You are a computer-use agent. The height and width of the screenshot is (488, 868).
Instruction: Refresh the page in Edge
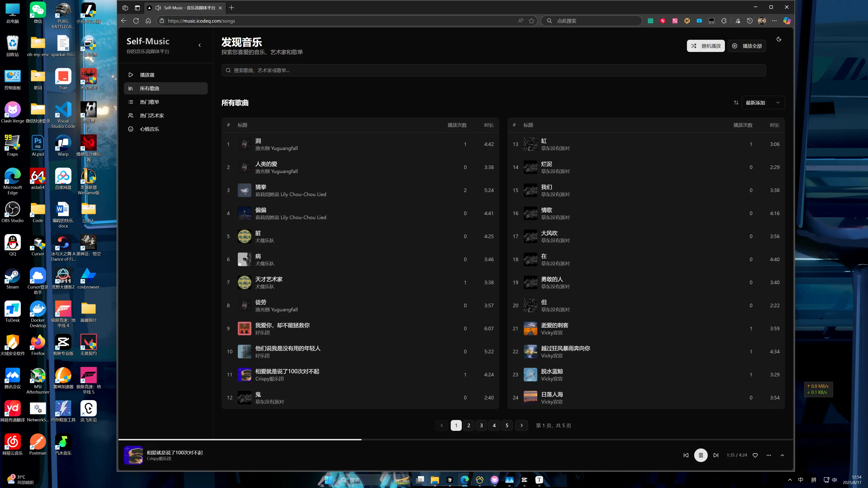136,21
